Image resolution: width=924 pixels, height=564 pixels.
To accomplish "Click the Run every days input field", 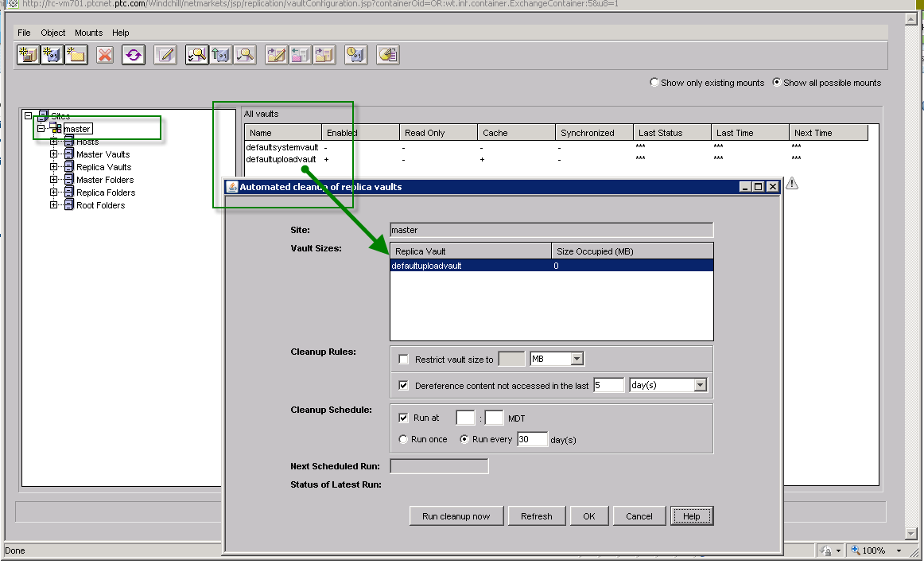I will [532, 439].
